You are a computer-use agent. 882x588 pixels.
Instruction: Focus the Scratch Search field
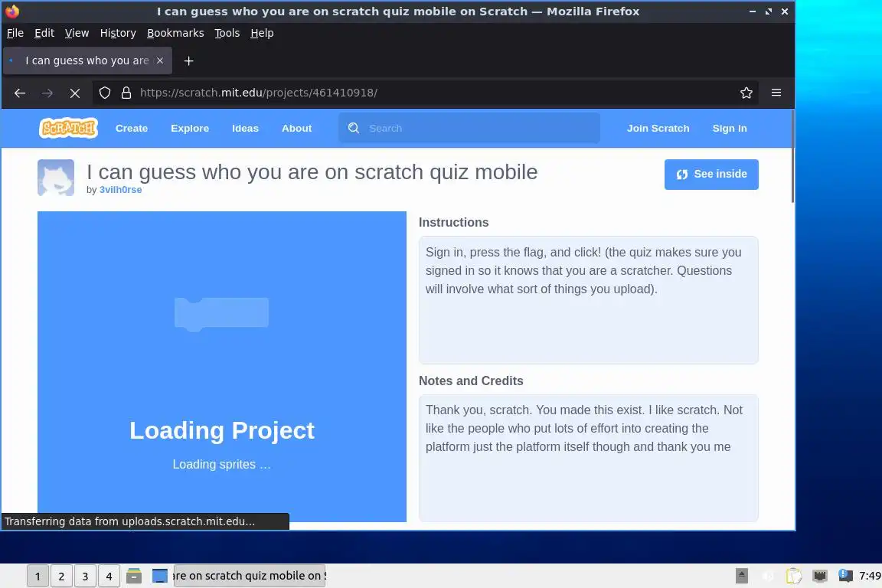pyautogui.click(x=469, y=129)
